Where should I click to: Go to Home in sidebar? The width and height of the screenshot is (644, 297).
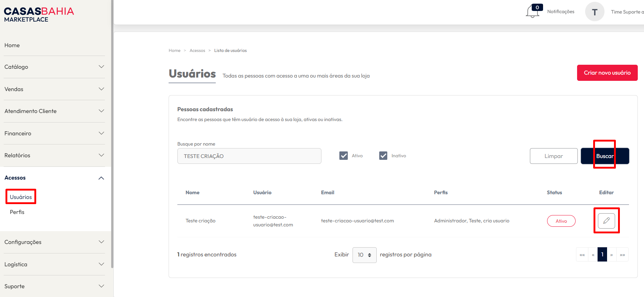12,45
